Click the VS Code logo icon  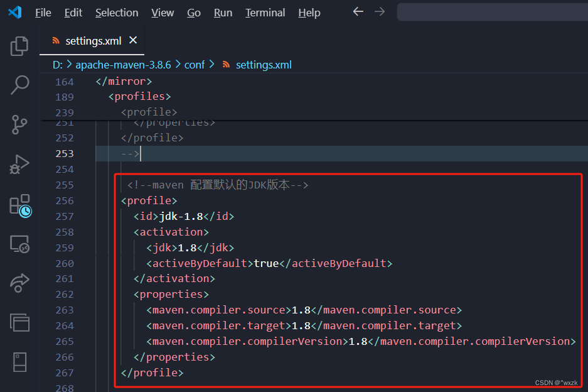click(15, 13)
